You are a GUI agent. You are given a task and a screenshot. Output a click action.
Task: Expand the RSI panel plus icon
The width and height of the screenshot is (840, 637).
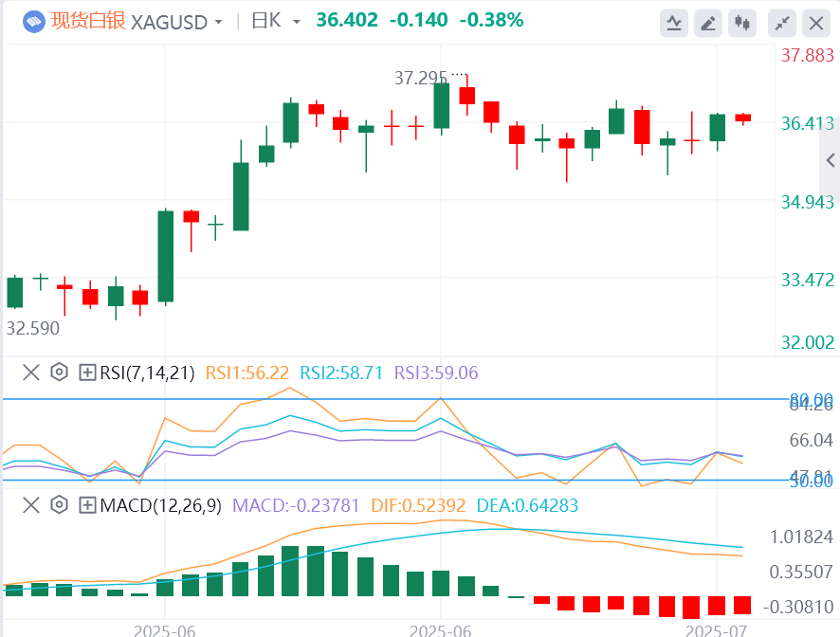click(x=87, y=373)
